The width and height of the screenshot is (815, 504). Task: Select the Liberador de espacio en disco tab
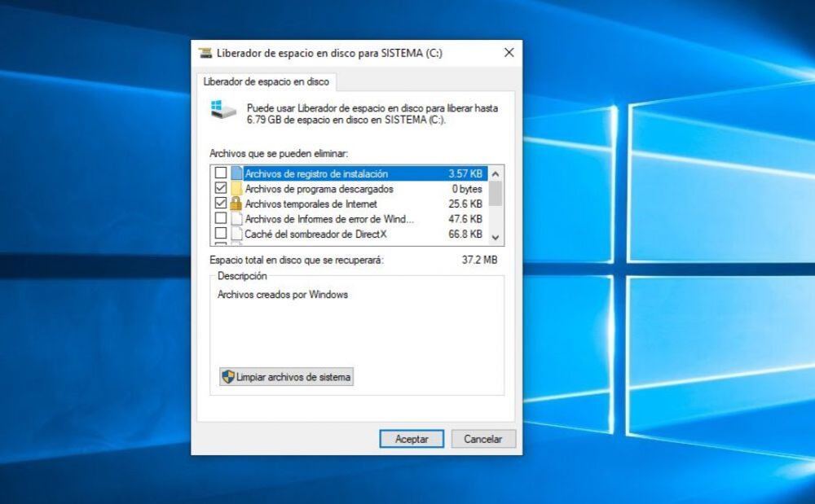267,81
